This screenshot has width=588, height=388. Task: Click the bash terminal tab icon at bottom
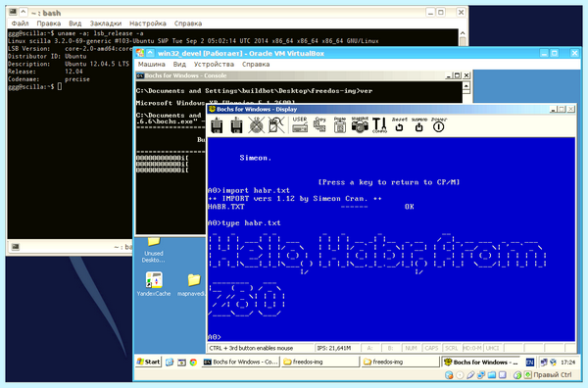[x=16, y=247]
